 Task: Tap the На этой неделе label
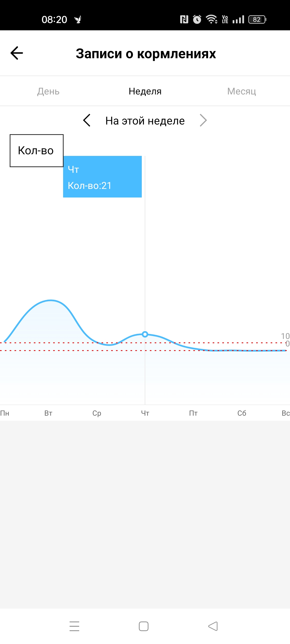tap(145, 121)
